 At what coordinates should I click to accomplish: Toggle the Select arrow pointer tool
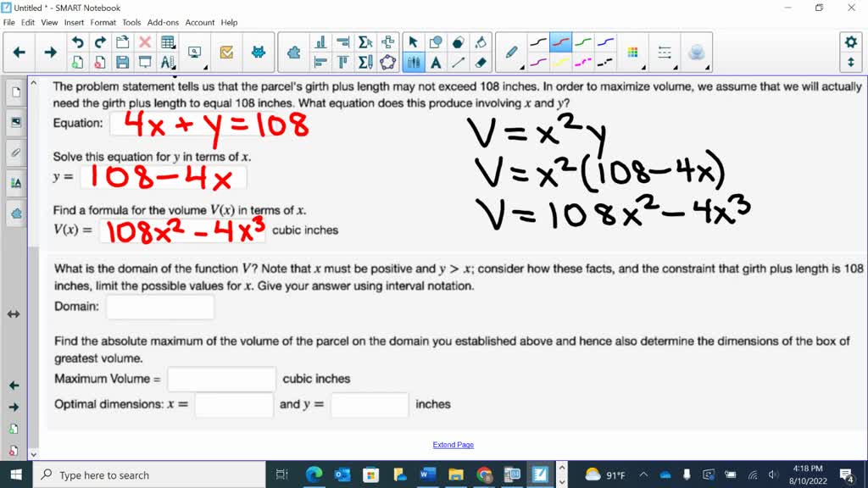tap(414, 42)
